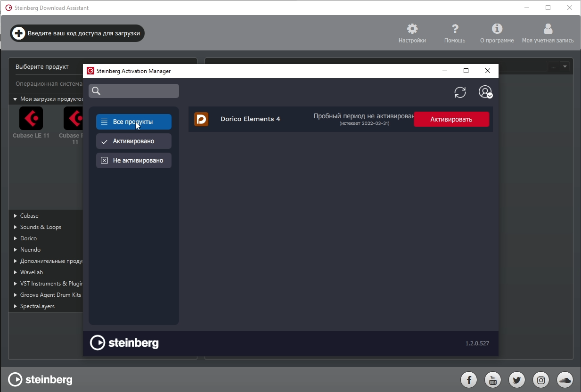Click the expiry text истекает 2022-03-31
Viewport: 581px width, 392px height.
364,123
